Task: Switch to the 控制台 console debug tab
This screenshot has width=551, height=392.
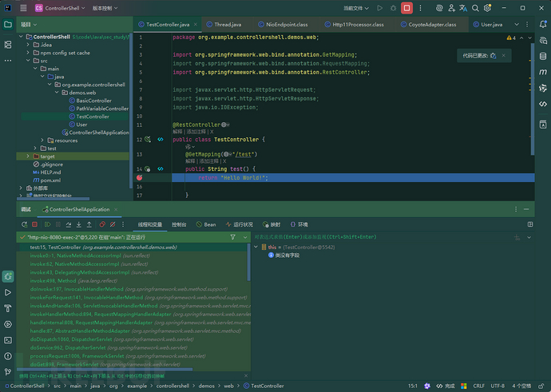Action: (178, 224)
